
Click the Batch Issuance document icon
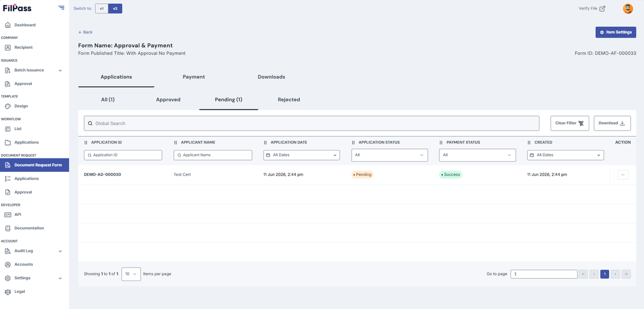[x=8, y=70]
